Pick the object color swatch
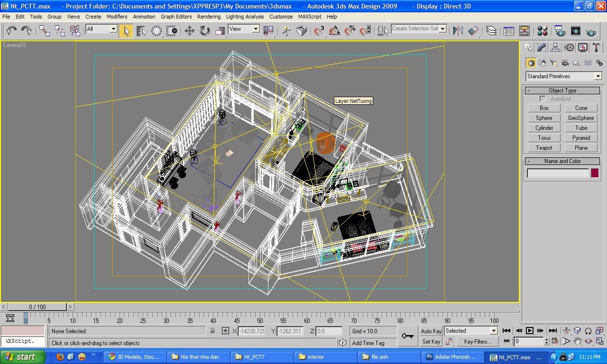 point(594,173)
